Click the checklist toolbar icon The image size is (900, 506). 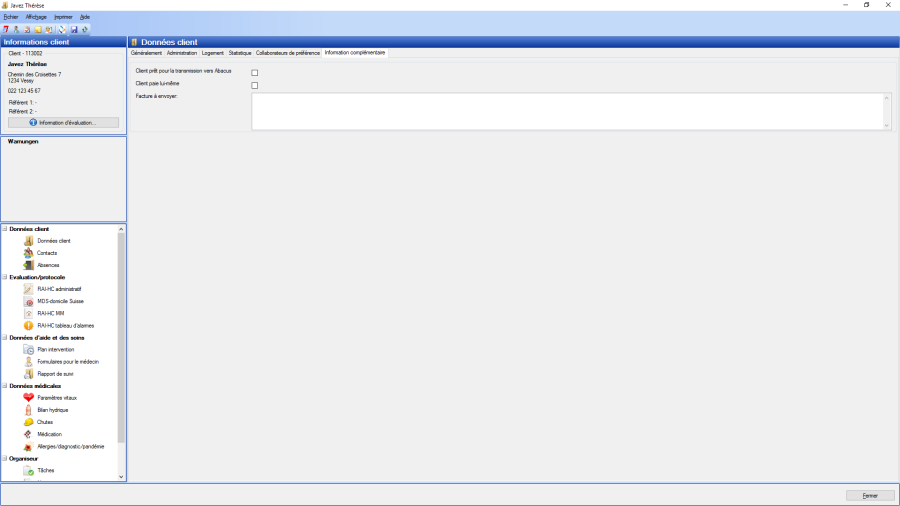[27, 29]
